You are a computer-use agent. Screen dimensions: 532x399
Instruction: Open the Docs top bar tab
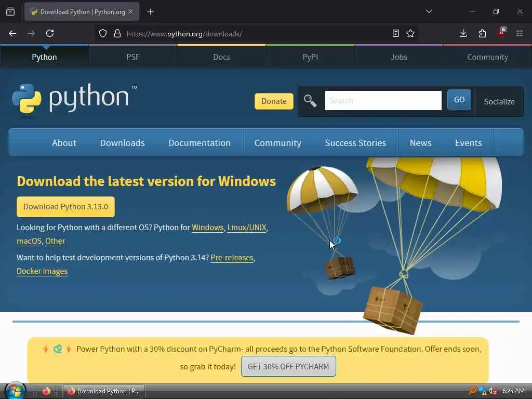221,57
